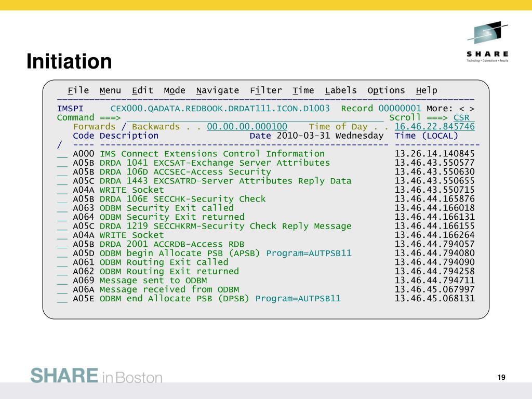
Task: Click the Time (LOCAL) column header
Action: 427,136
